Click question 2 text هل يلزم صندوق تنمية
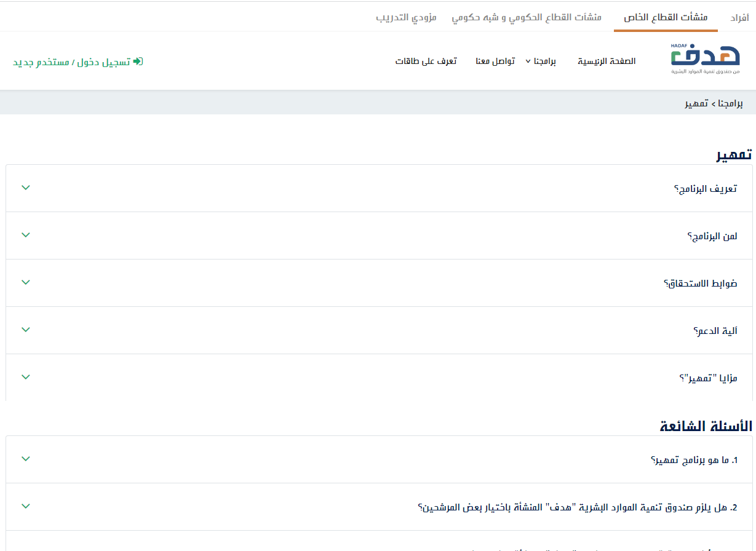Viewport: 756px width, 551px height. [578, 507]
